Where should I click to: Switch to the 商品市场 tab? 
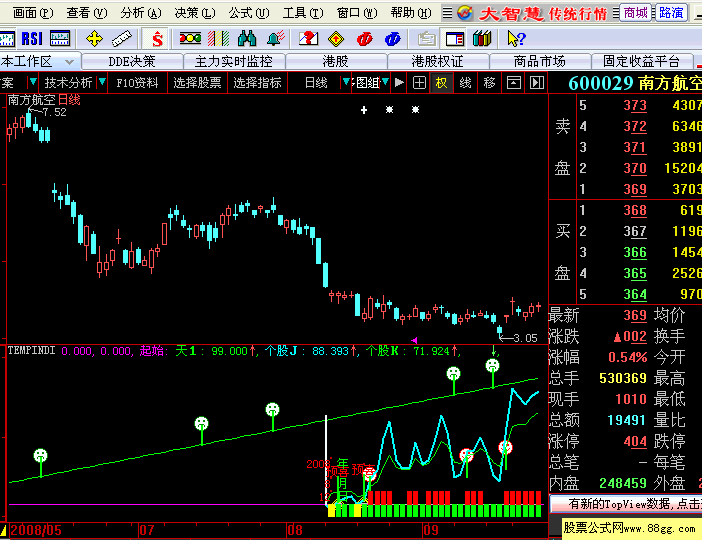tap(539, 61)
